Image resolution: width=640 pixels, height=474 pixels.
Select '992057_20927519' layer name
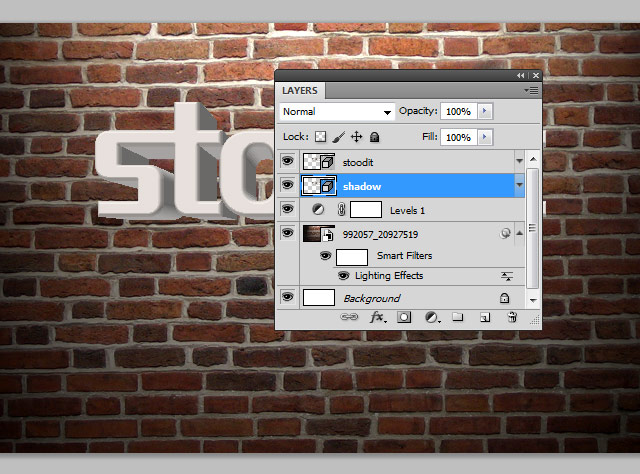click(x=380, y=235)
